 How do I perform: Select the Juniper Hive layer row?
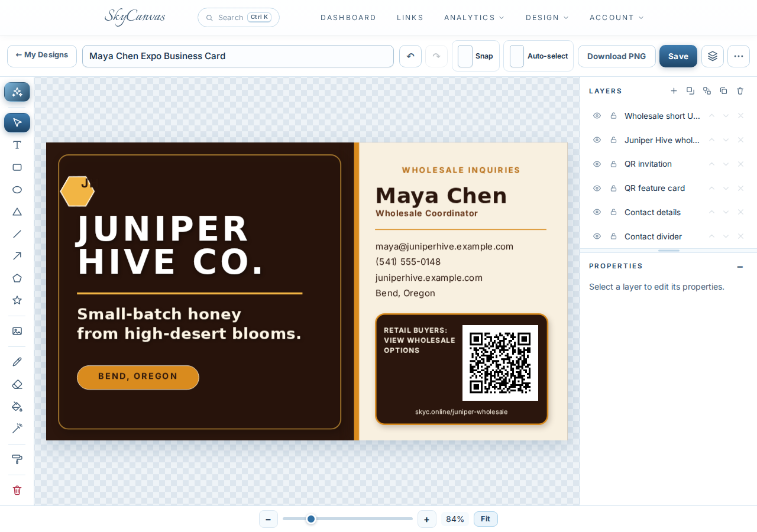(668, 140)
